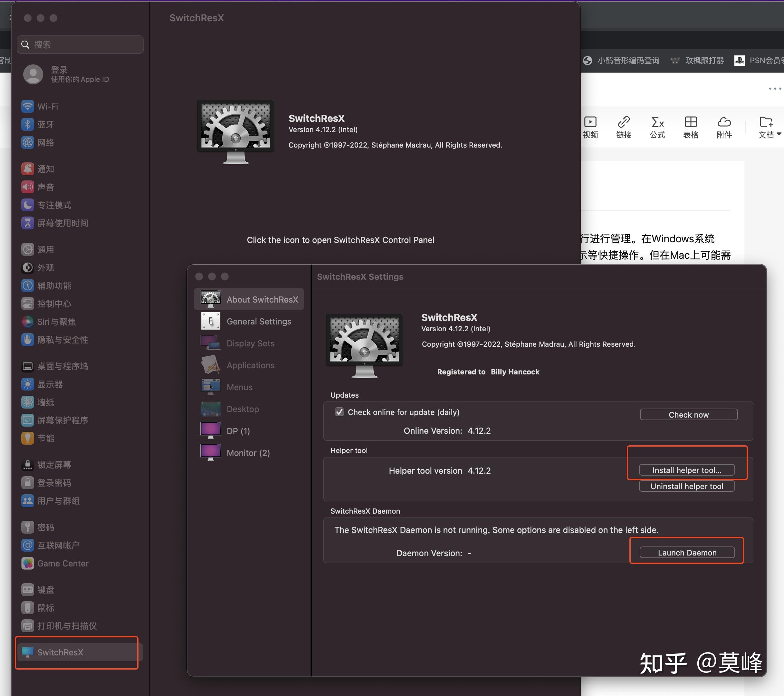The width and height of the screenshot is (784, 696).
Task: Insert 公式 formula in background editor toolbar
Action: (x=657, y=127)
